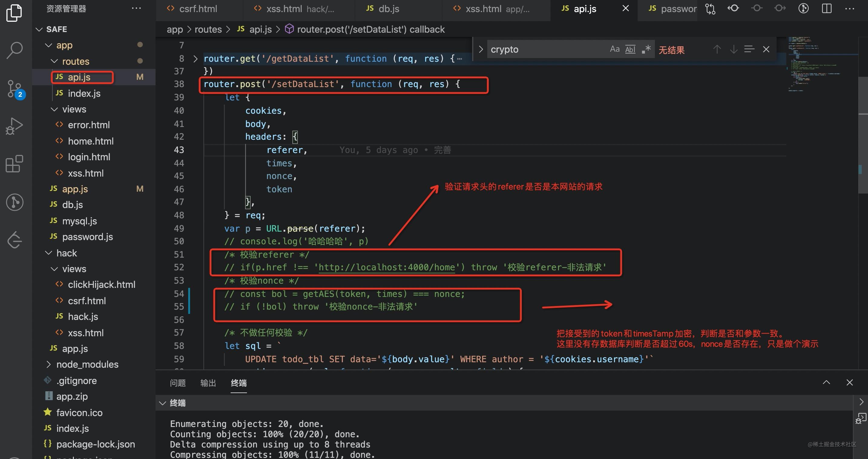868x459 pixels.
Task: Open the Git Graph activity bar icon
Action: pyautogui.click(x=15, y=202)
